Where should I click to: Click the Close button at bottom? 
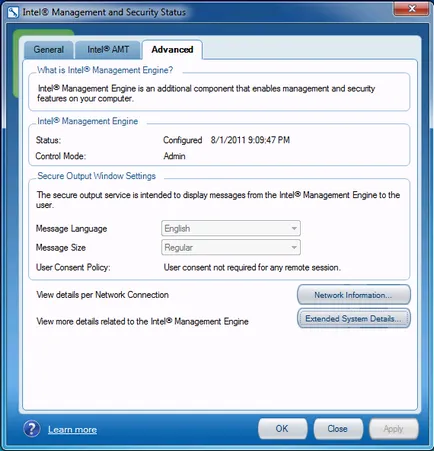338,429
